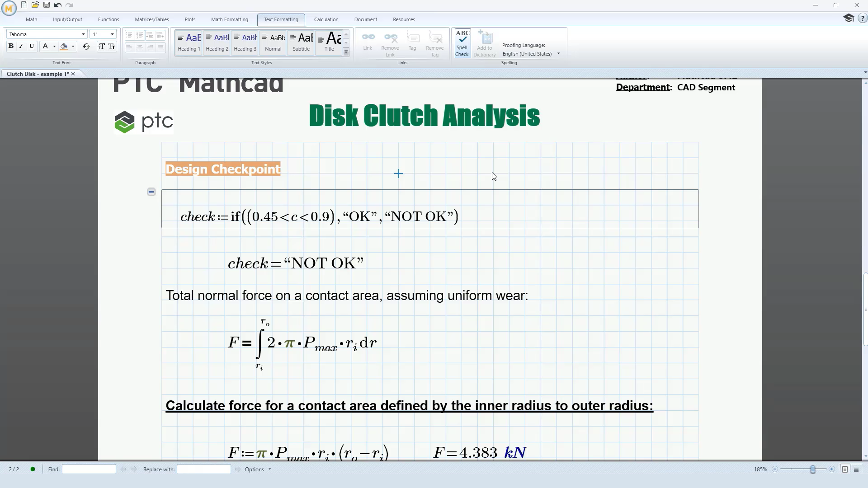Open the Math ribbon tab
This screenshot has width=868, height=488.
(x=31, y=19)
